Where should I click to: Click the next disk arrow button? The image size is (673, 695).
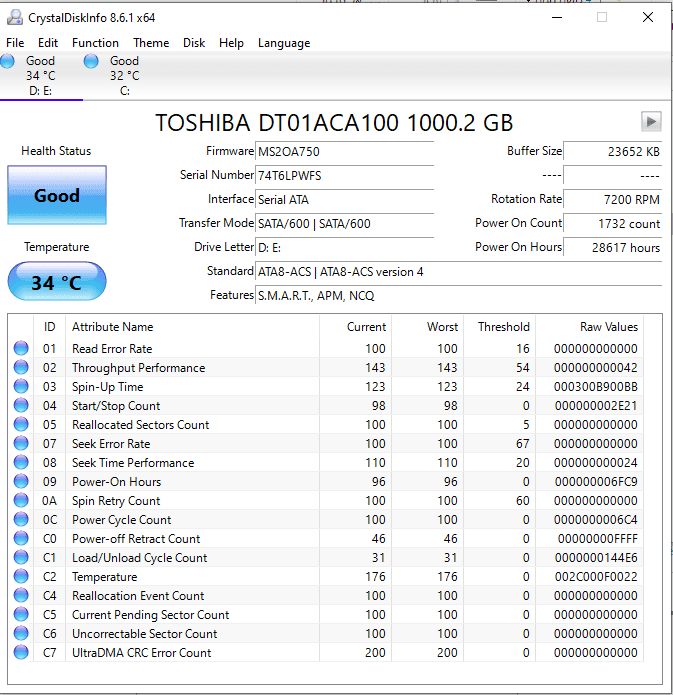651,121
